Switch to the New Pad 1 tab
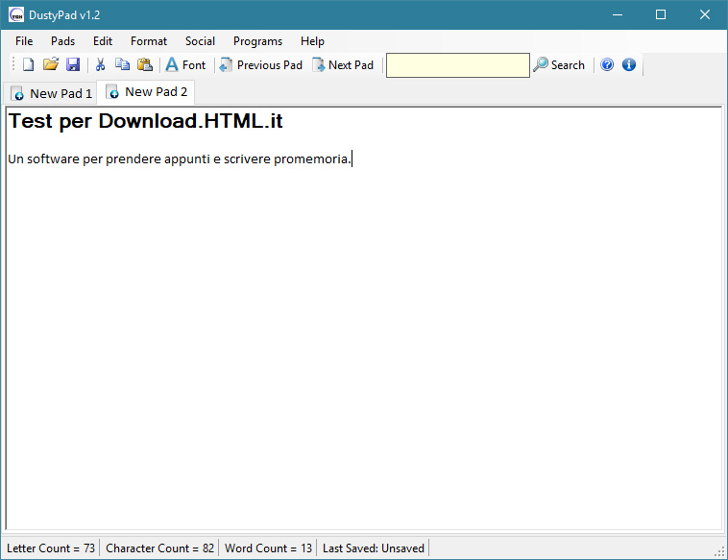This screenshot has height=560, width=728. coord(52,93)
